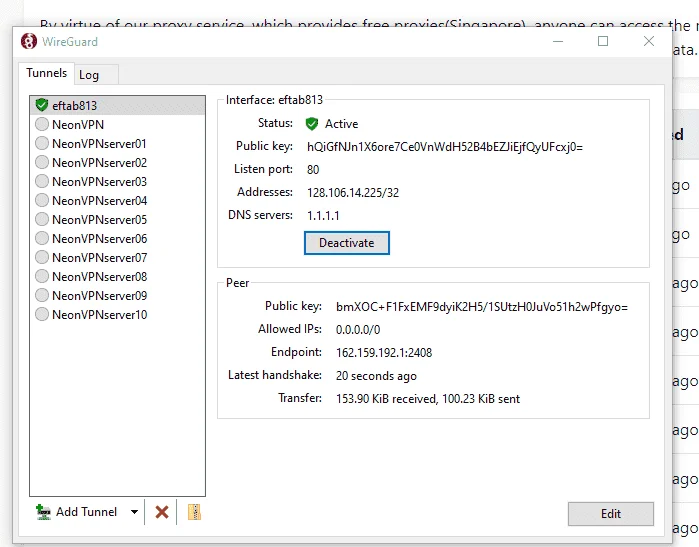Click the status circle beside NeonVPNserver01

coord(42,143)
